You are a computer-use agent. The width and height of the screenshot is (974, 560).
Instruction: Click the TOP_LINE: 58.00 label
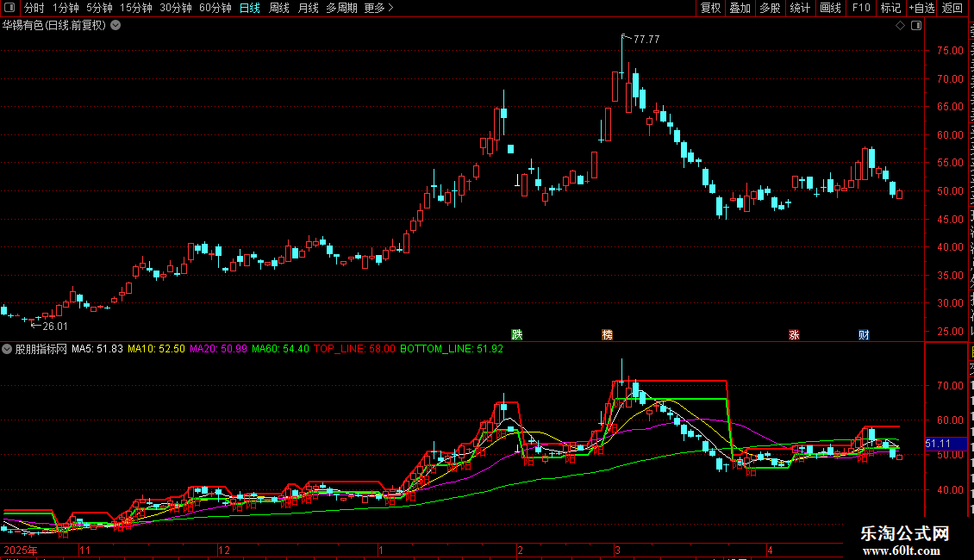coord(354,349)
